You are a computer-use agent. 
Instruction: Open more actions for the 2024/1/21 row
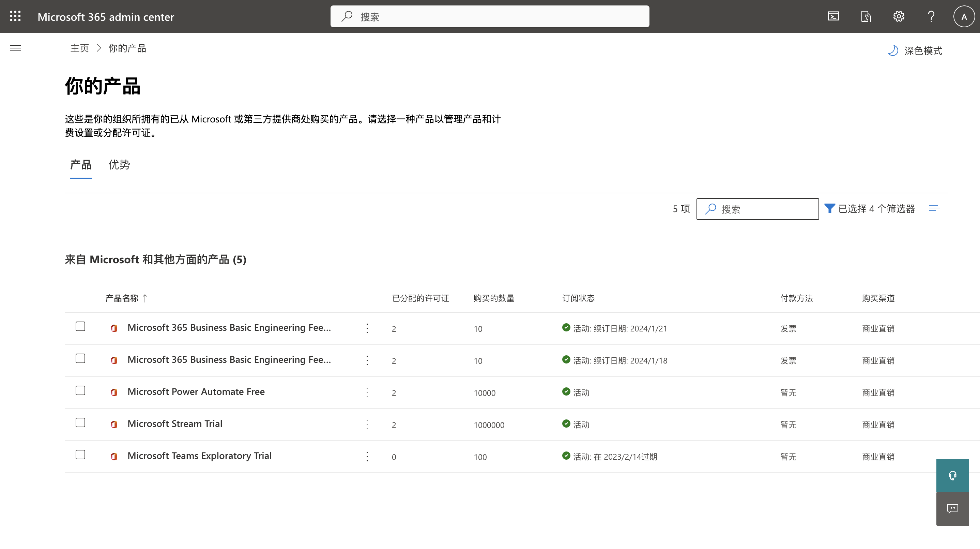pos(367,328)
